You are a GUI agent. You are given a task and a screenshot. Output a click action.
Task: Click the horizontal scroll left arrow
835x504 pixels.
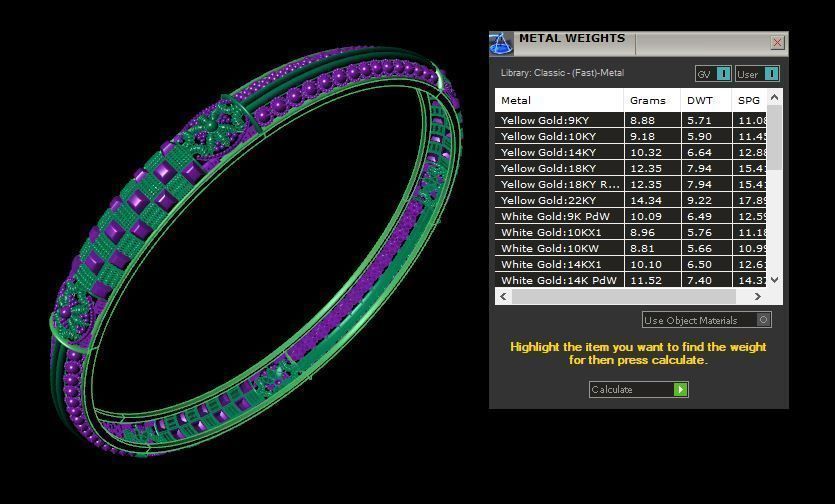503,296
